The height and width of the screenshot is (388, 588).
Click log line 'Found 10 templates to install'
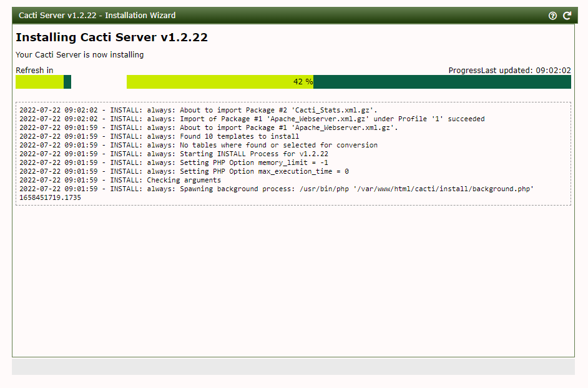click(159, 137)
